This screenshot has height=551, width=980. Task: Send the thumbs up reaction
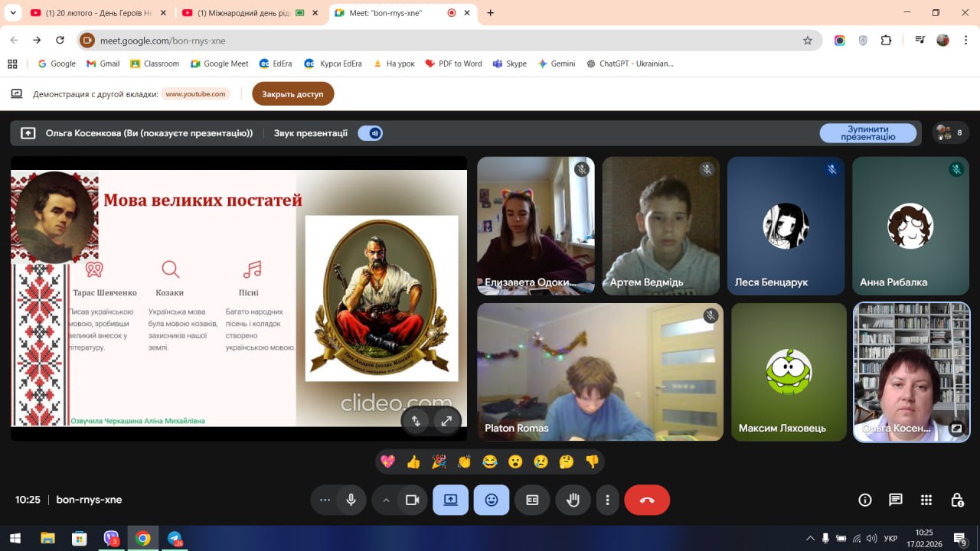pyautogui.click(x=413, y=461)
